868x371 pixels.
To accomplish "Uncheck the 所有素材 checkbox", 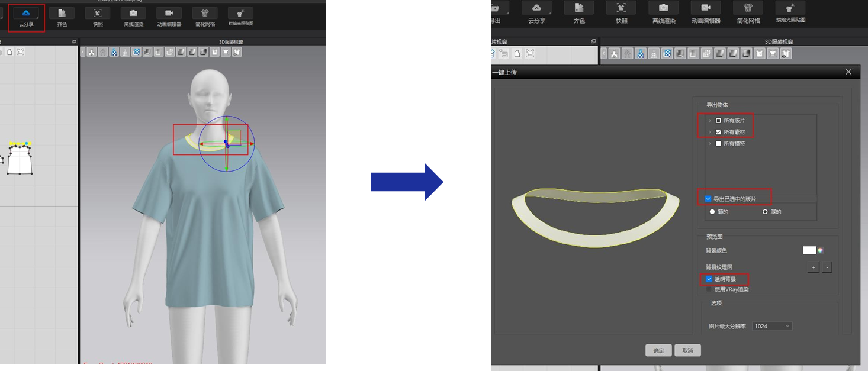I will click(718, 132).
